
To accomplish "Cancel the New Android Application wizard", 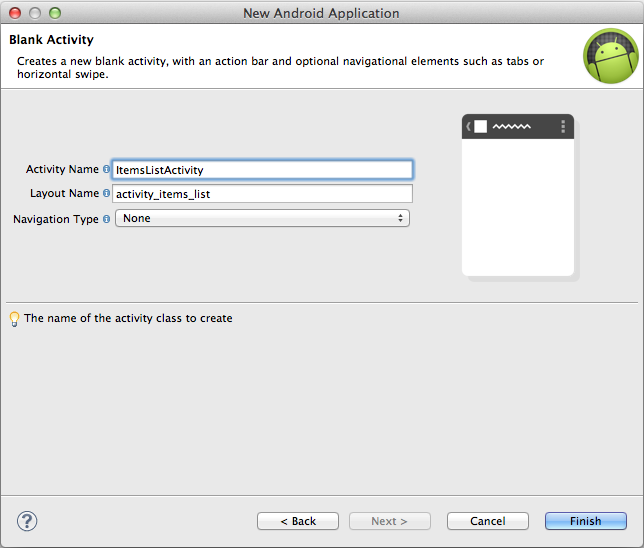I will pos(488,521).
